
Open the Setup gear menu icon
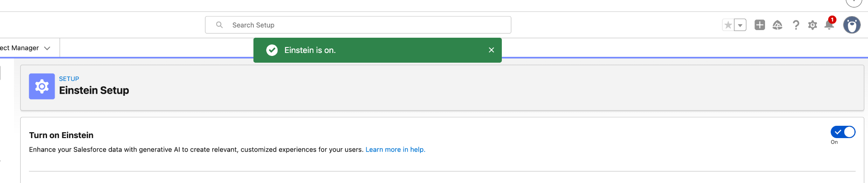(812, 25)
